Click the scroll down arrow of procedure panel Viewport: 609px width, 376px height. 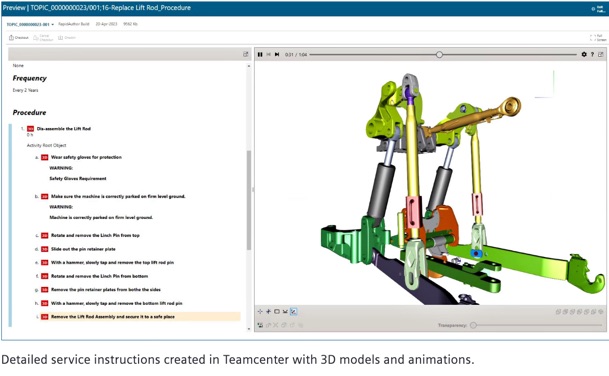point(249,329)
